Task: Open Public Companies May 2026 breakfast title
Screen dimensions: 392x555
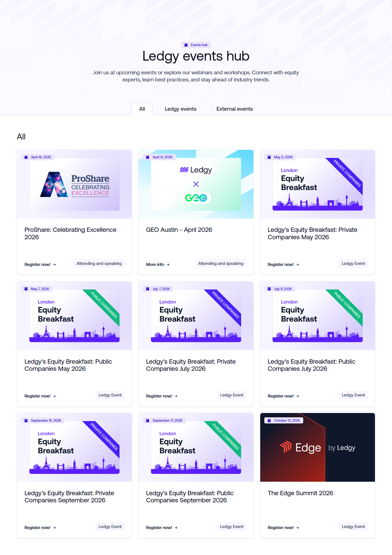Action: click(68, 365)
